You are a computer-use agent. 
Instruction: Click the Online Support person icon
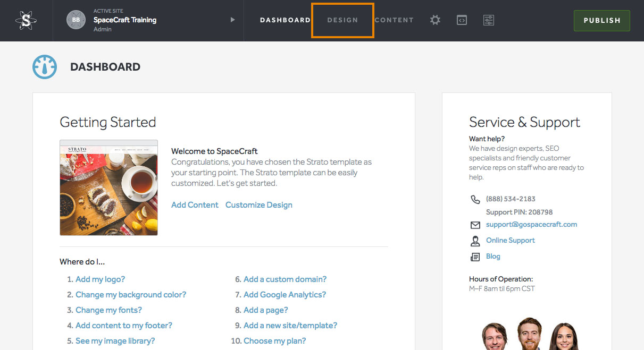coord(475,241)
